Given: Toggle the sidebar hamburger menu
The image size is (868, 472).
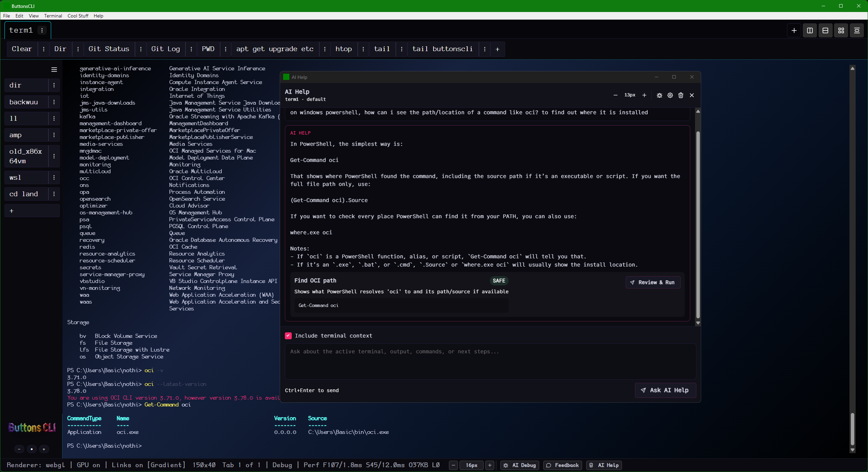Looking at the screenshot, I should pyautogui.click(x=54, y=70).
